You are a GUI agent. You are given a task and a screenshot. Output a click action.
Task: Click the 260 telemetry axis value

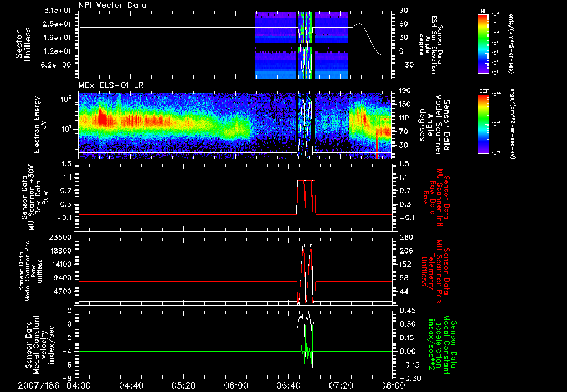coord(406,237)
